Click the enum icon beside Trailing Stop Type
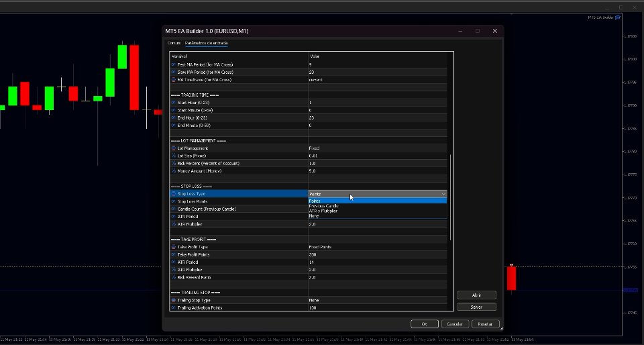The width and height of the screenshot is (644, 345). tap(173, 300)
